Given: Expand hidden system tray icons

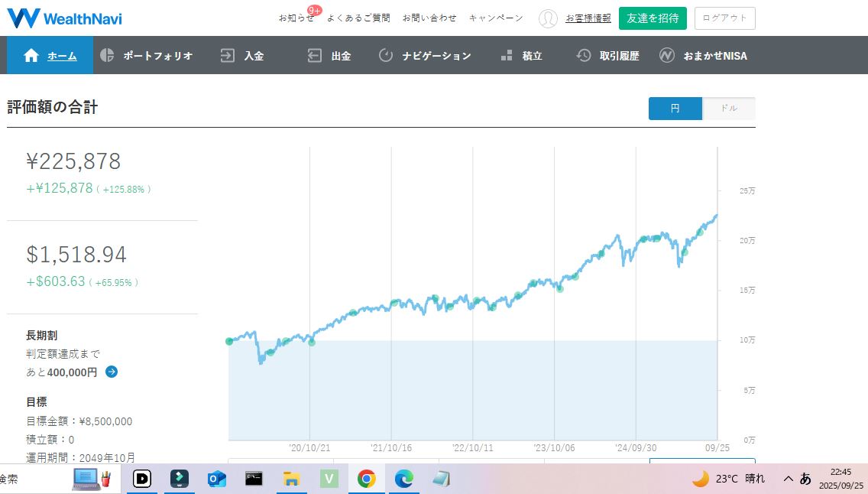Looking at the screenshot, I should tap(788, 479).
